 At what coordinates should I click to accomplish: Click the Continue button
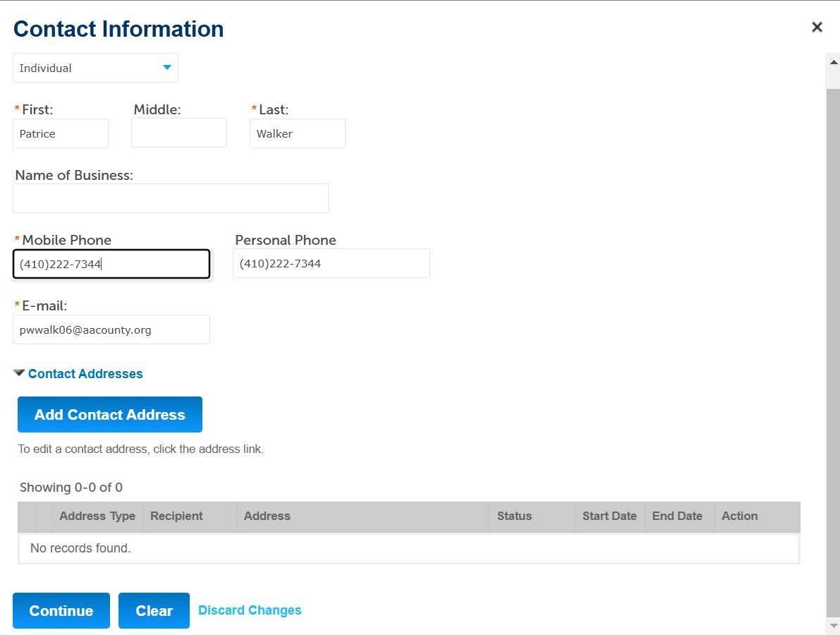point(61,610)
